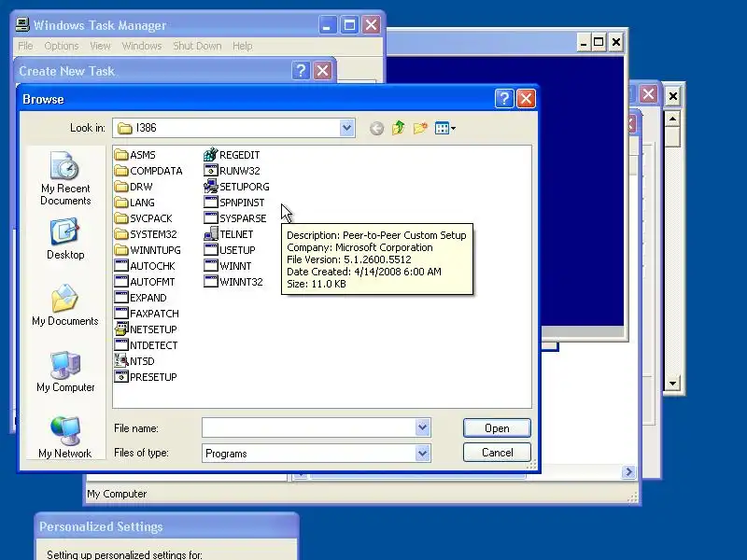Select the PRESETUP program
The height and width of the screenshot is (560, 747).
click(x=146, y=377)
